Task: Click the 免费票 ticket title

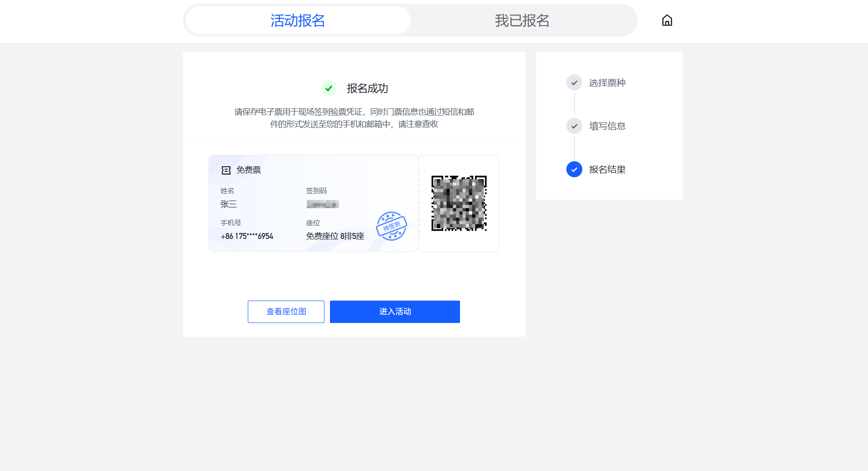Action: tap(248, 170)
